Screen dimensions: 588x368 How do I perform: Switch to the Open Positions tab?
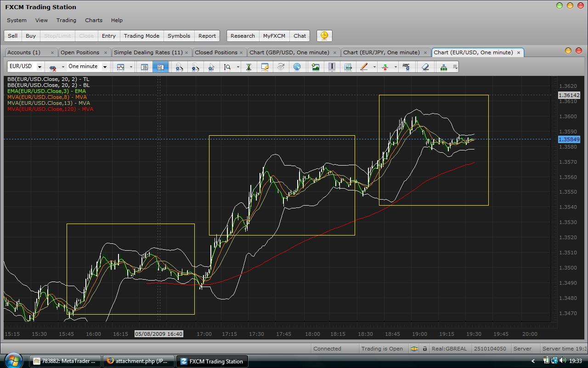pos(85,52)
